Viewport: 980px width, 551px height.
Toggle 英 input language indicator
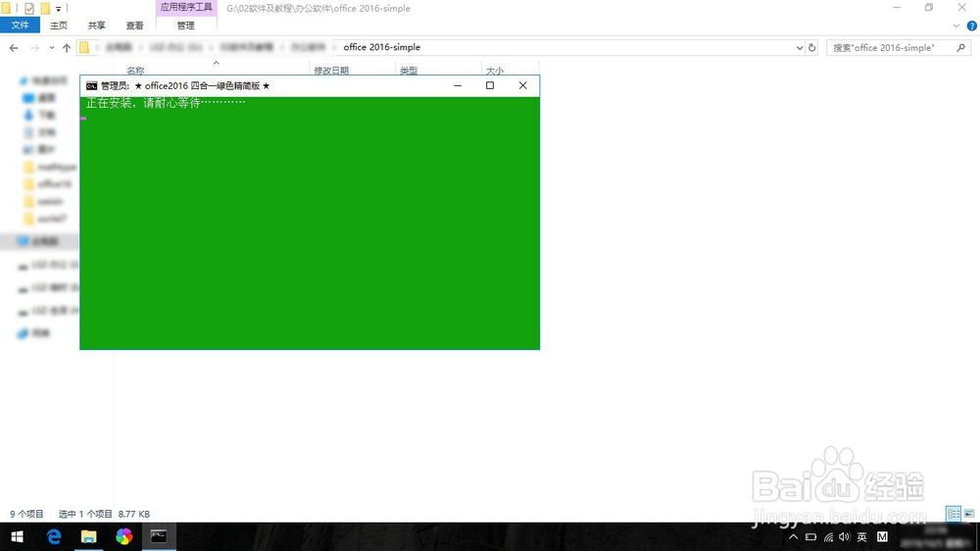click(862, 536)
